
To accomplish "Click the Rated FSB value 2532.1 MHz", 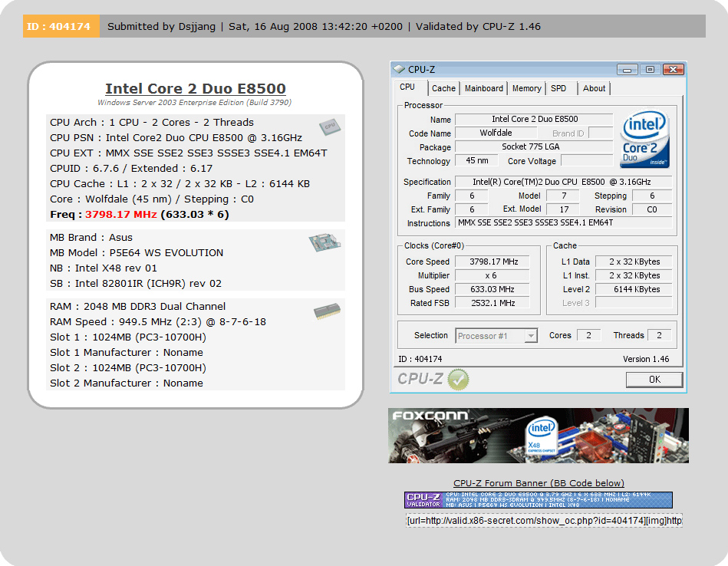I will tap(492, 303).
